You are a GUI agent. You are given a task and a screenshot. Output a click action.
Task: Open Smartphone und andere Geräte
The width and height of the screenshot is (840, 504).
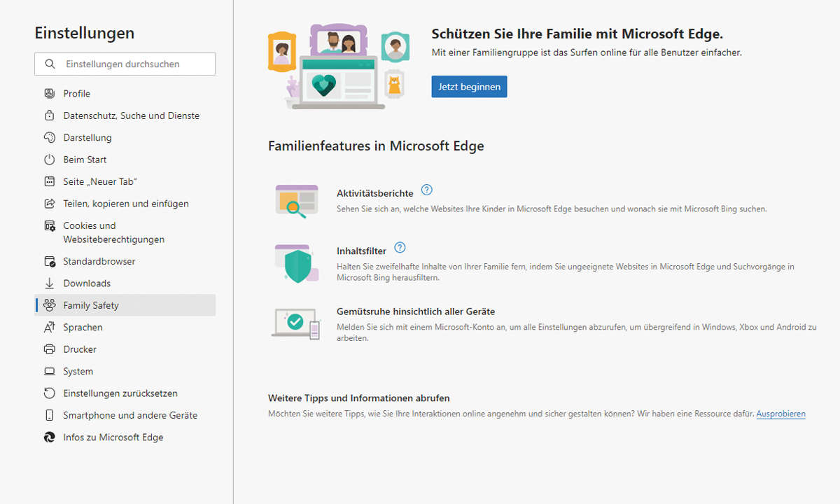[x=125, y=415]
